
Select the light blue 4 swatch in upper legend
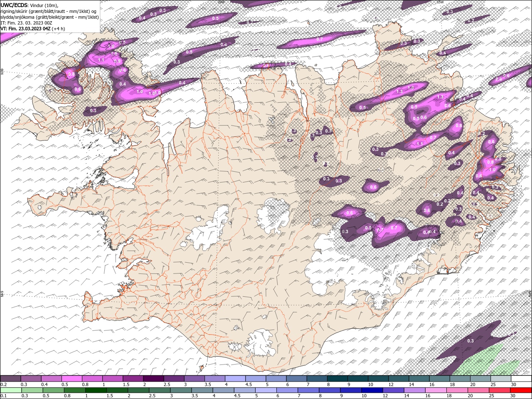pos(235,379)
